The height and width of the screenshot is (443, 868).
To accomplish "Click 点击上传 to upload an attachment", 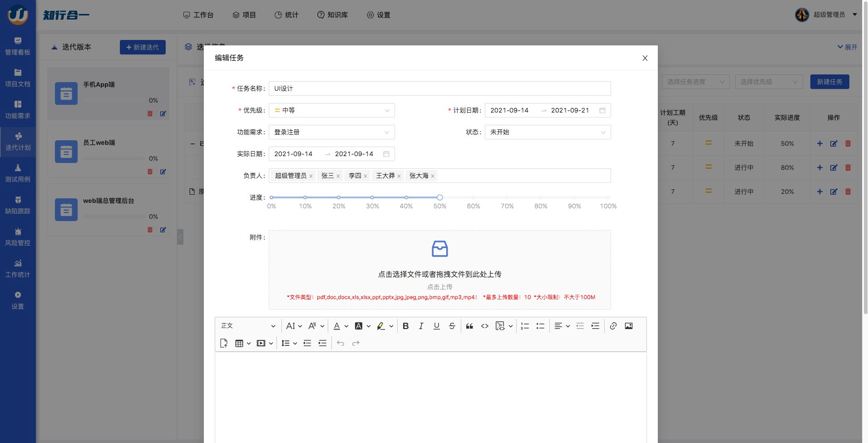I will click(439, 287).
